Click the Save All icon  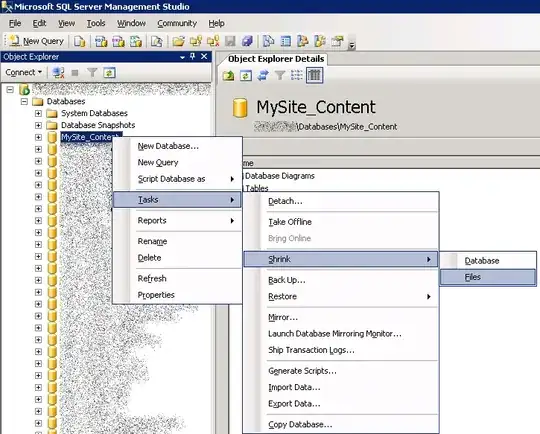(x=247, y=42)
